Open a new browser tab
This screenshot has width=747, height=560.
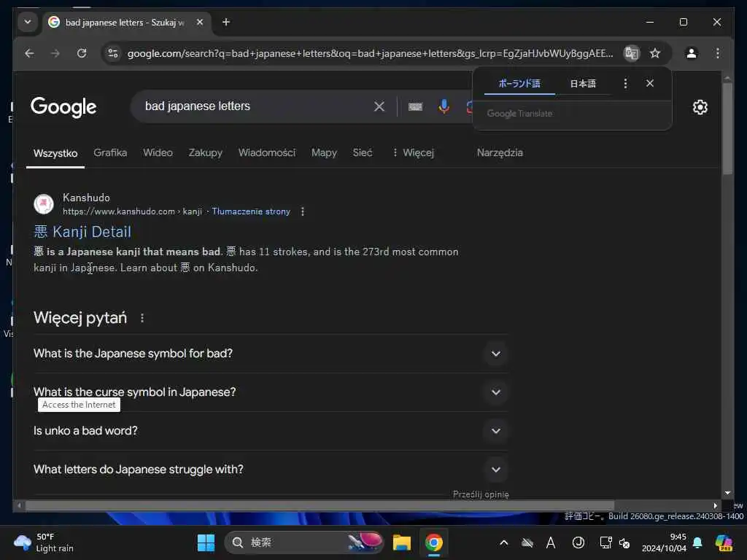[226, 22]
